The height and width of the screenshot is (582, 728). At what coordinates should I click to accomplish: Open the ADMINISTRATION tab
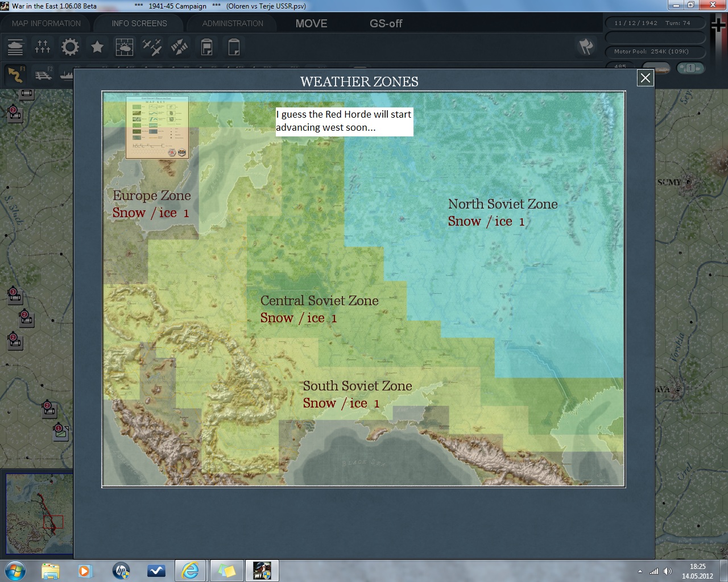233,23
